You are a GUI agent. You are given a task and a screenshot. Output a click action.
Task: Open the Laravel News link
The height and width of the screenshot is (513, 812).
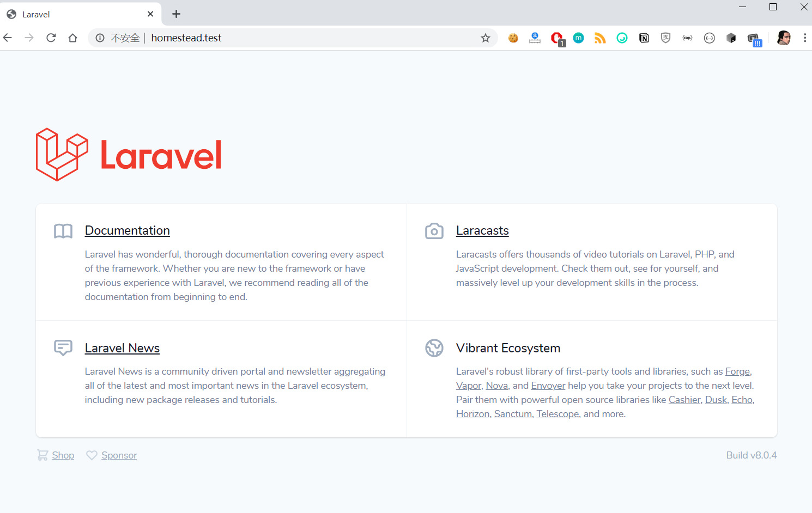coord(122,348)
